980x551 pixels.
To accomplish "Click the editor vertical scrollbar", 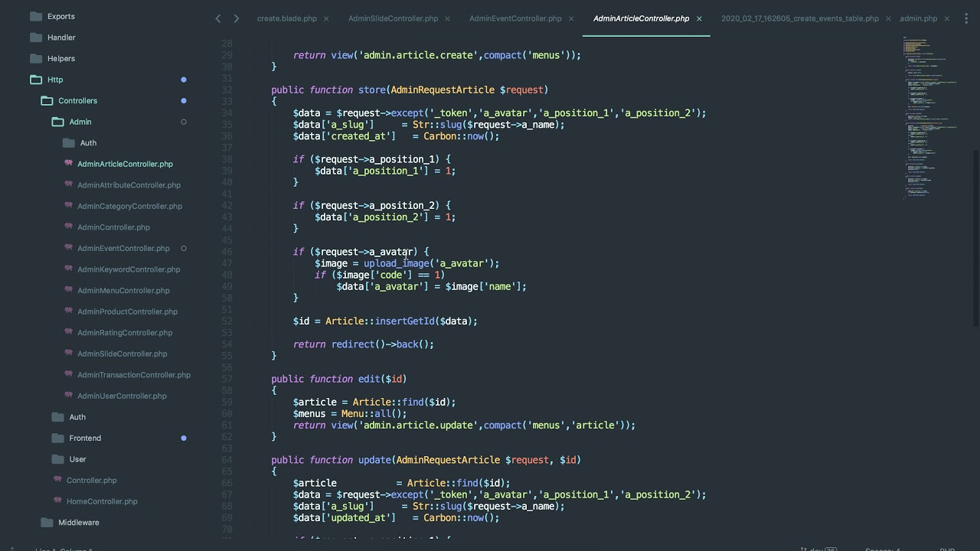I will (x=975, y=239).
